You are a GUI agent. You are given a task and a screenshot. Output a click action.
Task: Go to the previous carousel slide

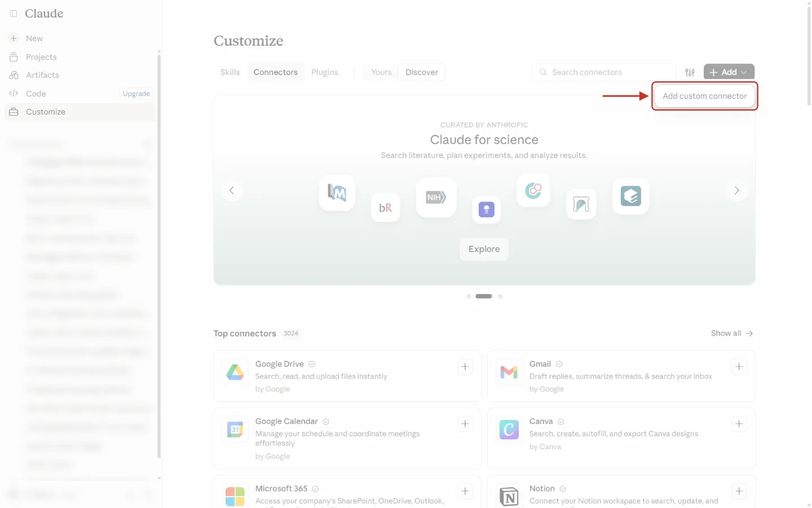click(x=232, y=190)
